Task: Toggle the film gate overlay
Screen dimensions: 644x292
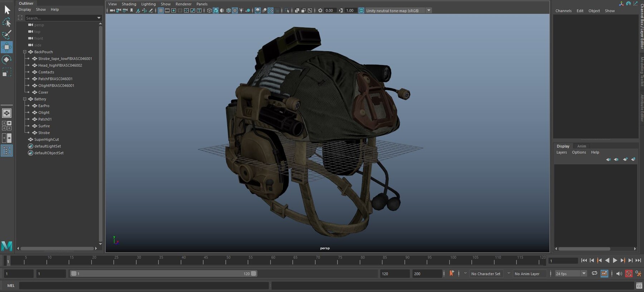Action: (x=167, y=10)
